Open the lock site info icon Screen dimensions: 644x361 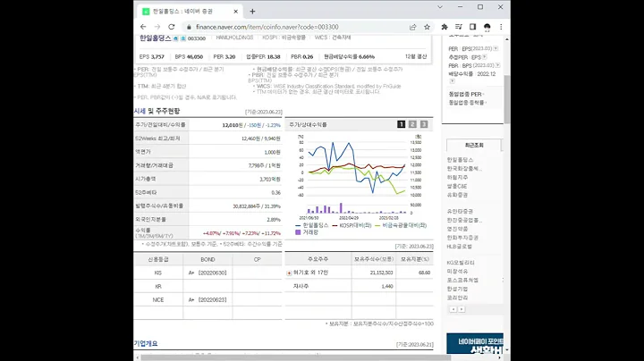pos(189,27)
